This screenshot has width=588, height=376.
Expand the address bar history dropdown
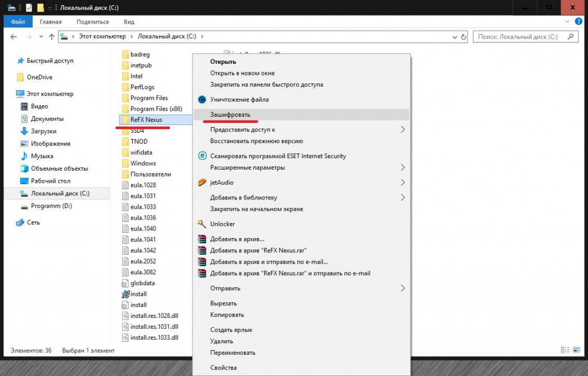[455, 37]
